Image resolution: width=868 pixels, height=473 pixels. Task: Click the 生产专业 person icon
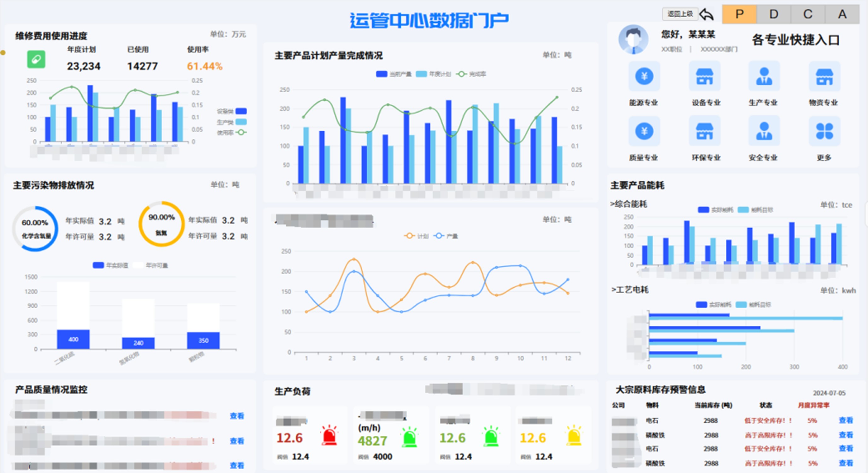point(764,77)
